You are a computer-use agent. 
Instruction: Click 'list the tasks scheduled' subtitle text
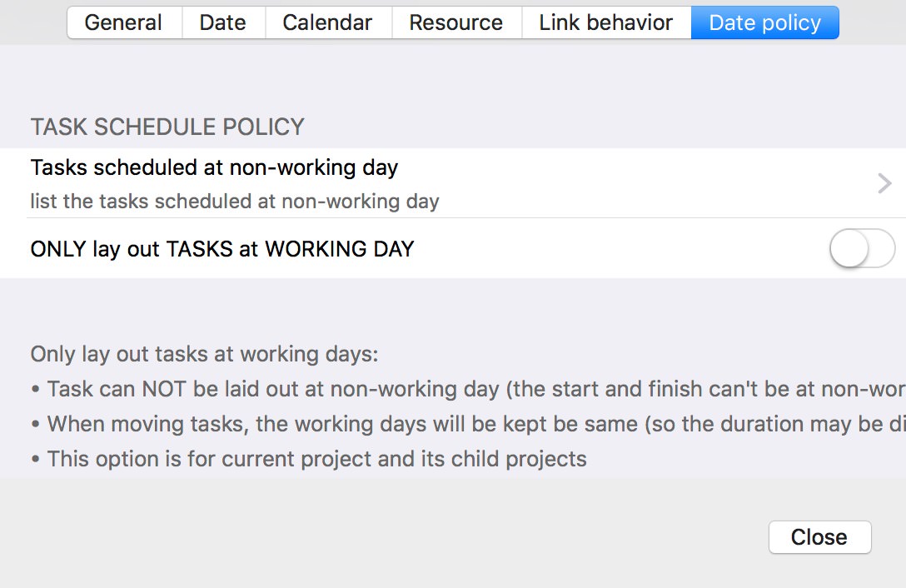(235, 202)
